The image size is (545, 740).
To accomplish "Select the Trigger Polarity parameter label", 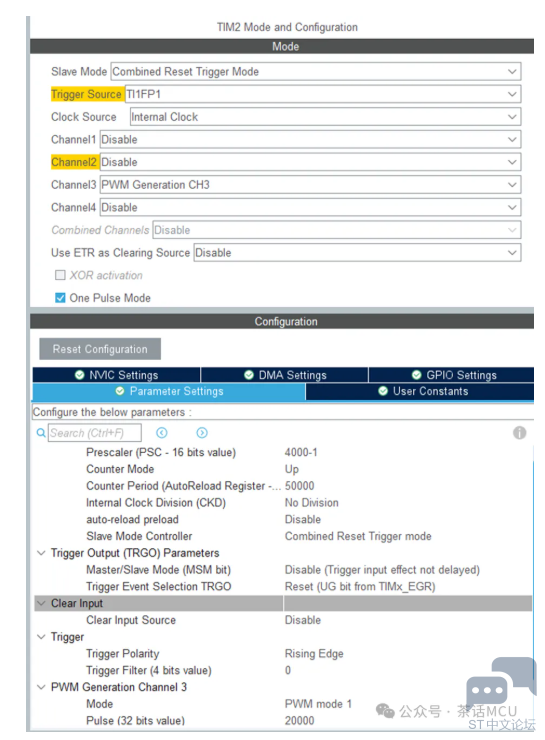I will click(x=123, y=654).
